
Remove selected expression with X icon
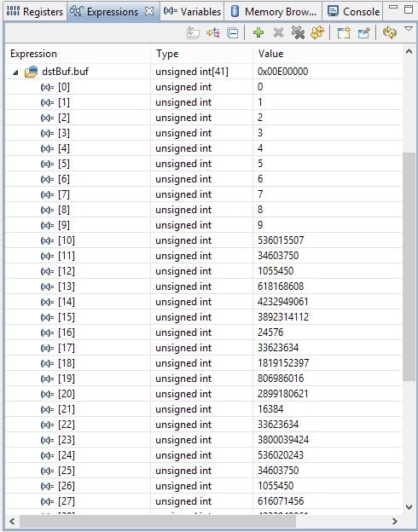[278, 33]
